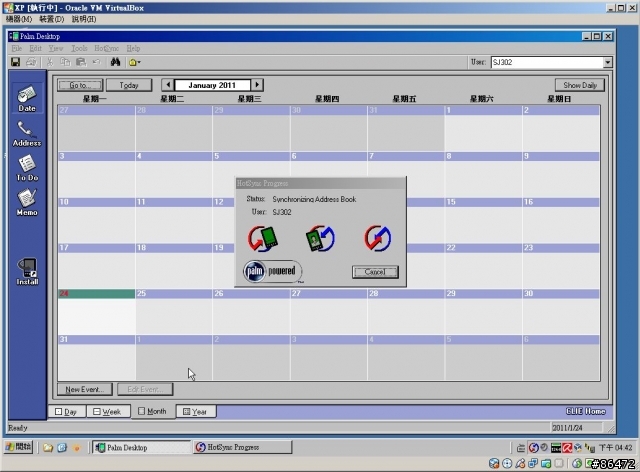Image resolution: width=640 pixels, height=472 pixels.
Task: Click the Palm Desktop title bar icon
Action: 14,36
